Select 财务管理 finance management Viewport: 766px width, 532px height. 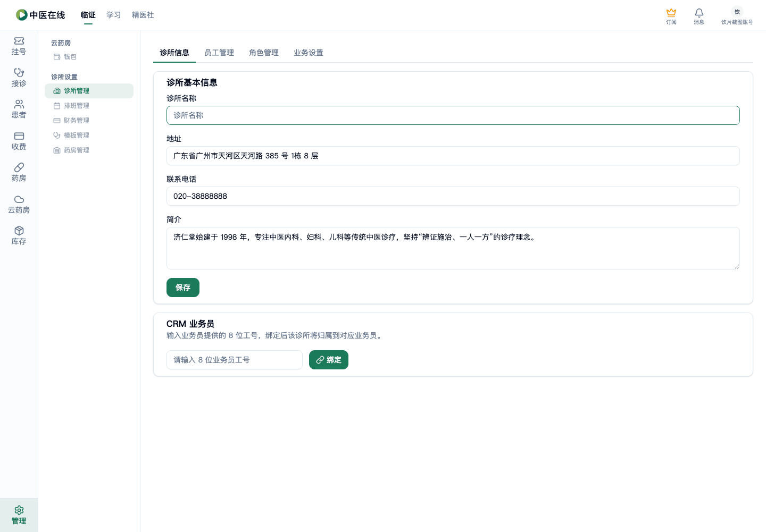point(89,121)
